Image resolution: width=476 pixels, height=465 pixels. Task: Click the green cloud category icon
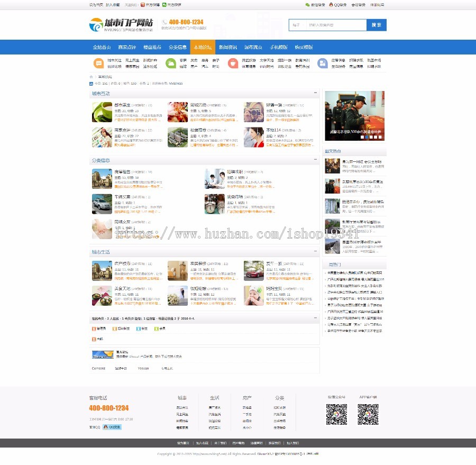[171, 63]
